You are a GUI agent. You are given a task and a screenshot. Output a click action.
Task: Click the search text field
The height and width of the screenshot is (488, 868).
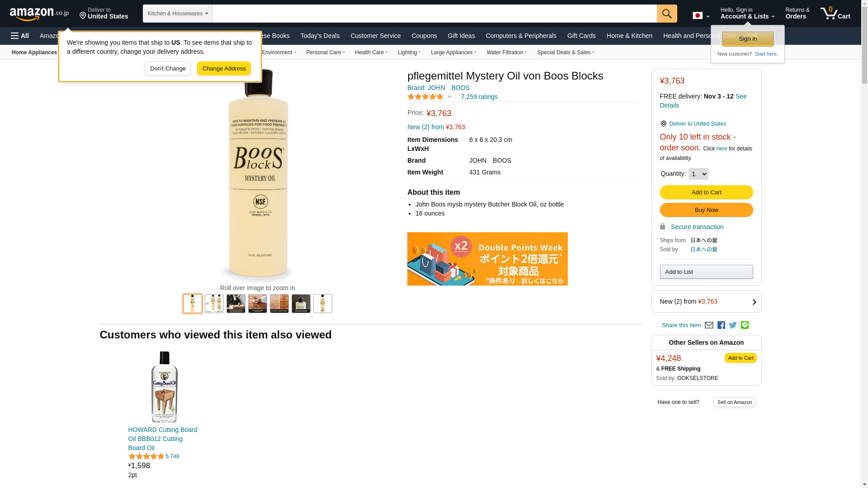pos(434,14)
